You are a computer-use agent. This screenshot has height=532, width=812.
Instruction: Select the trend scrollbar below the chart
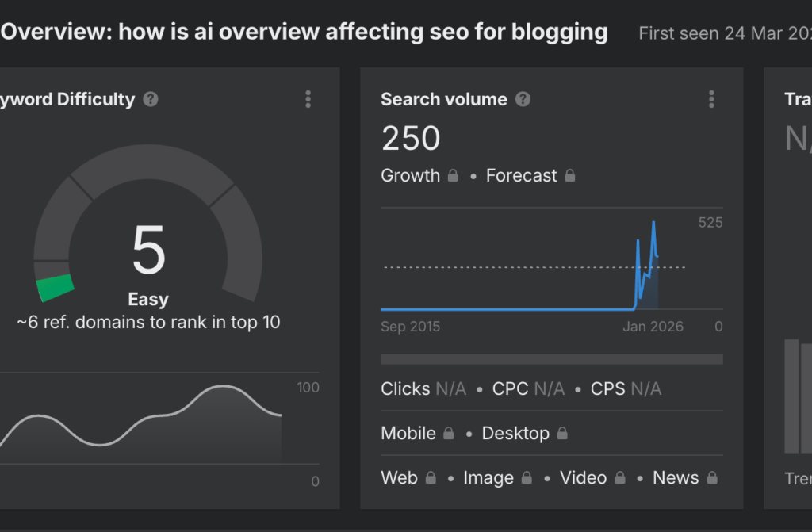coord(552,359)
